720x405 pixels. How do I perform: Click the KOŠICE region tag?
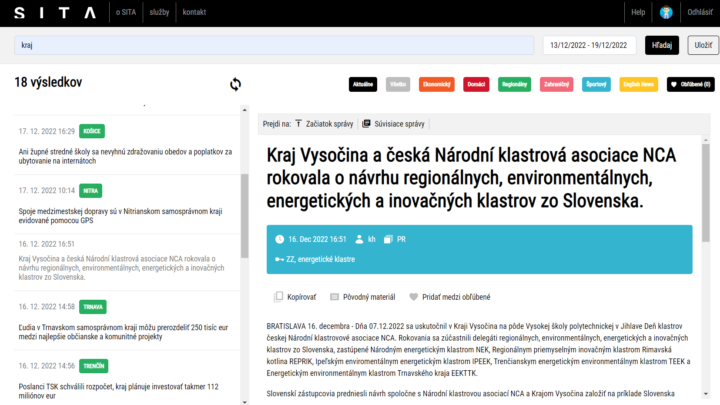pos(92,131)
